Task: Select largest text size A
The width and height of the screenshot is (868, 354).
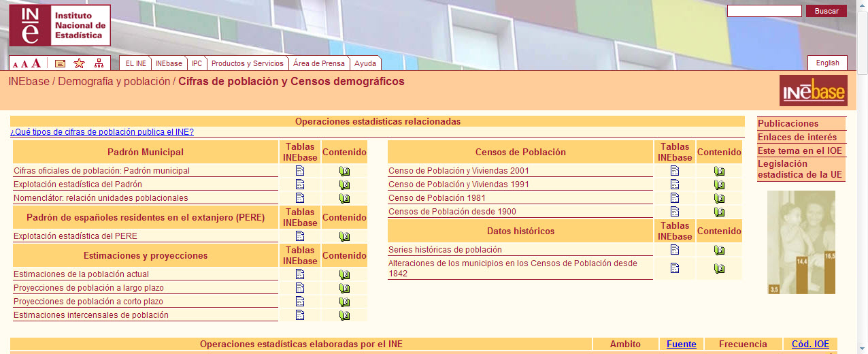Action: pos(36,63)
